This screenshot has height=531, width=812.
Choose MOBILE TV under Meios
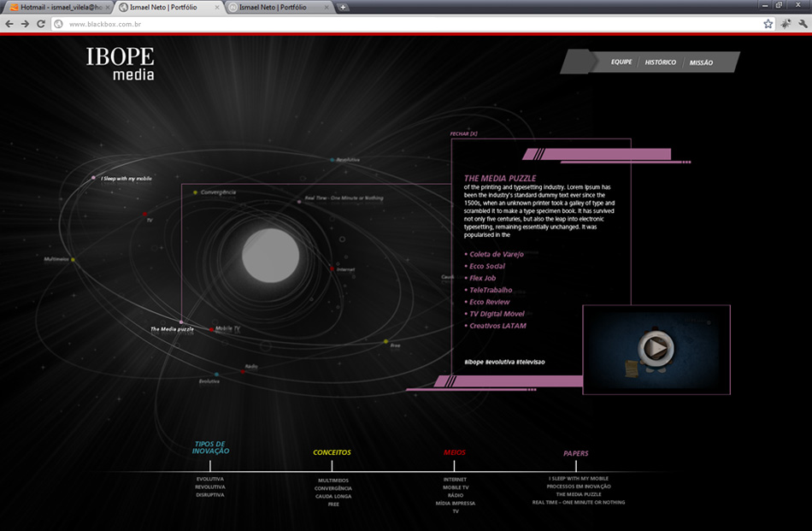pos(456,487)
